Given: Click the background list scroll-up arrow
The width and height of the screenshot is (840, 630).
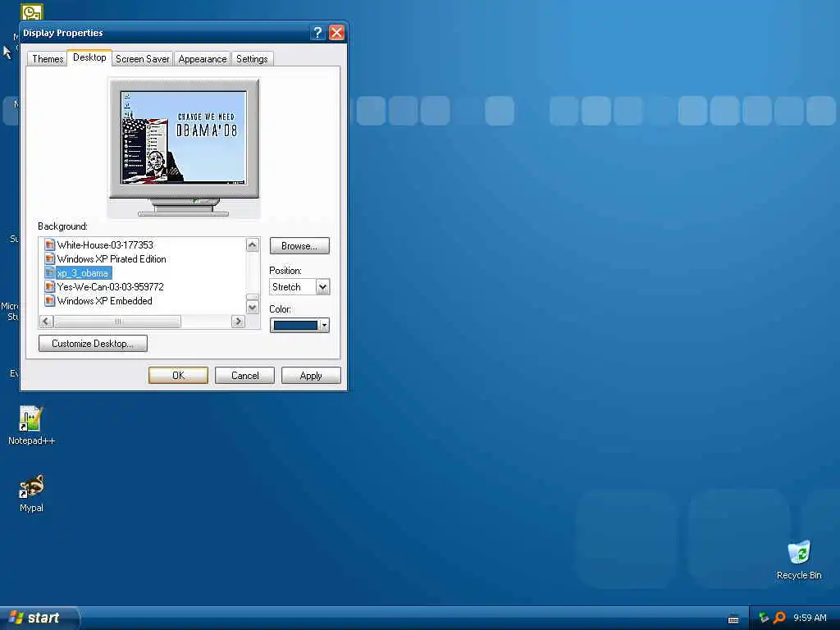Looking at the screenshot, I should point(253,244).
